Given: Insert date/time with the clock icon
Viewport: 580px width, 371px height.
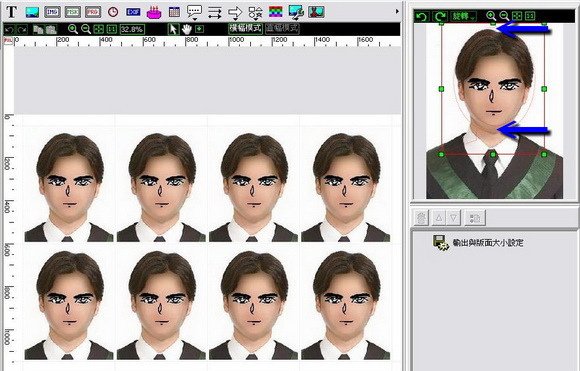Looking at the screenshot, I should click(x=113, y=12).
